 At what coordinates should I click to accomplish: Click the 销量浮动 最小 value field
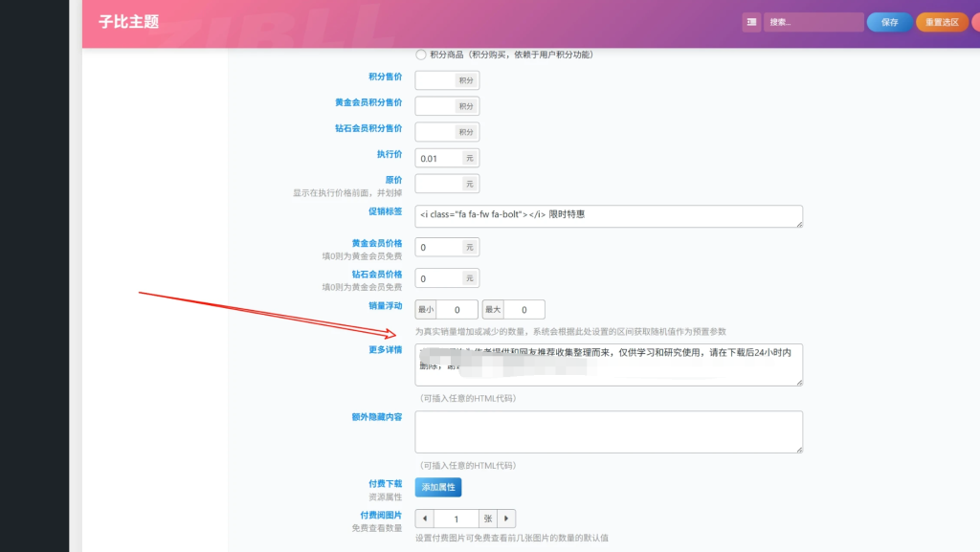457,310
